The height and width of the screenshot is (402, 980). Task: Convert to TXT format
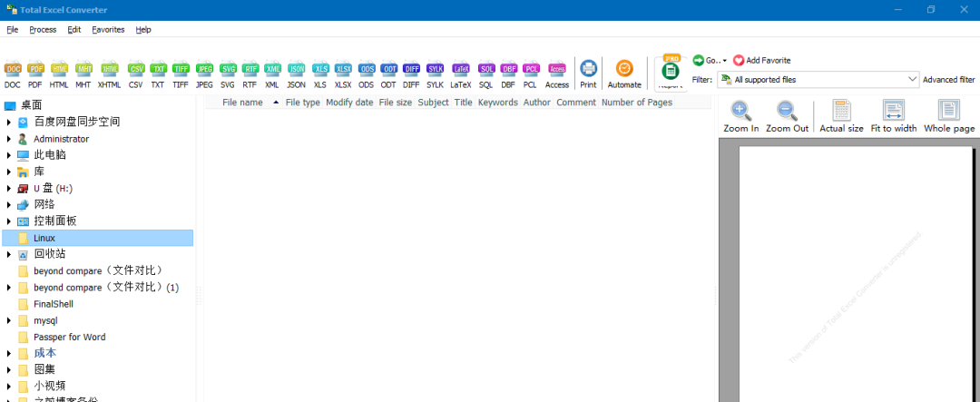pos(158,75)
